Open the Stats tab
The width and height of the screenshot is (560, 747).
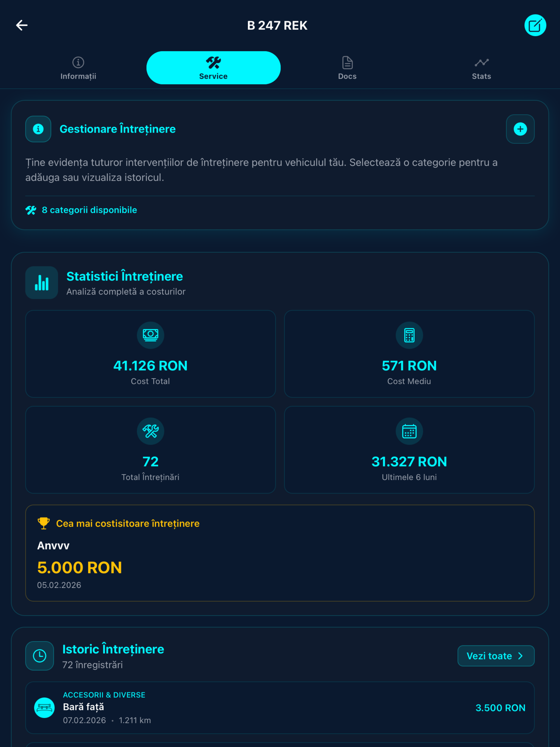pyautogui.click(x=481, y=68)
